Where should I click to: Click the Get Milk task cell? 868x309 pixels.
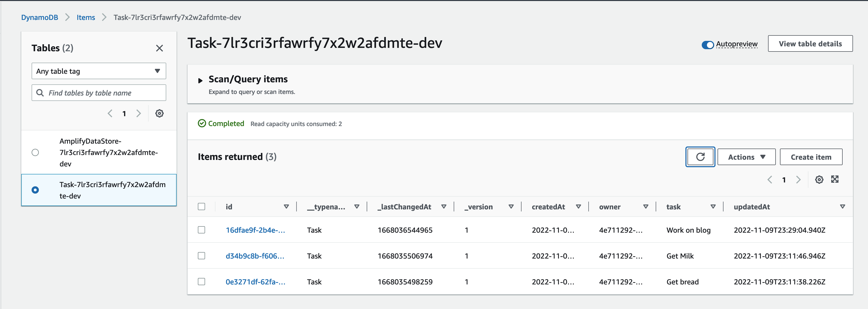[680, 256]
